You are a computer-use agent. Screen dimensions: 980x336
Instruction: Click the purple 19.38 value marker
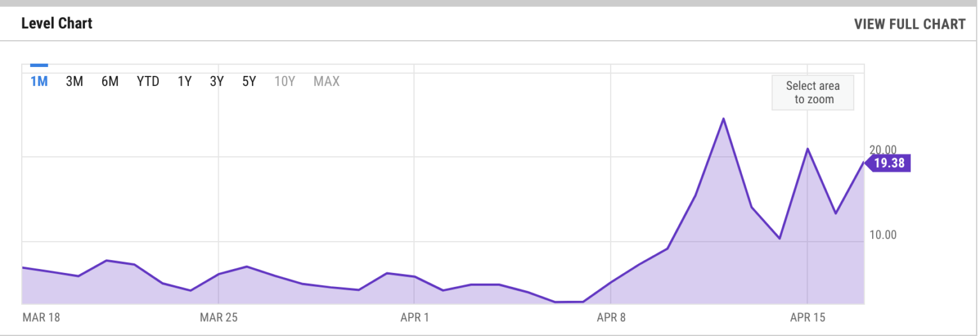[889, 163]
